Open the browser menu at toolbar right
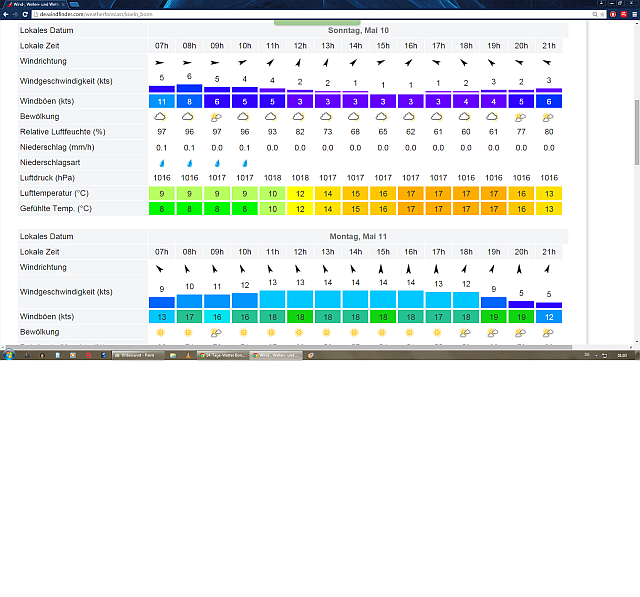The width and height of the screenshot is (640, 597). click(632, 15)
